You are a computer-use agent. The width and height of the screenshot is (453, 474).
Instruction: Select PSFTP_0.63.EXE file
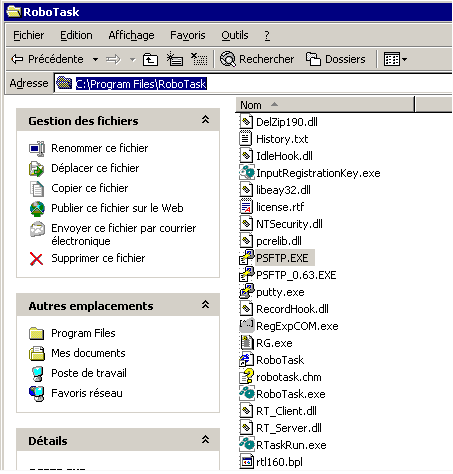(x=296, y=275)
